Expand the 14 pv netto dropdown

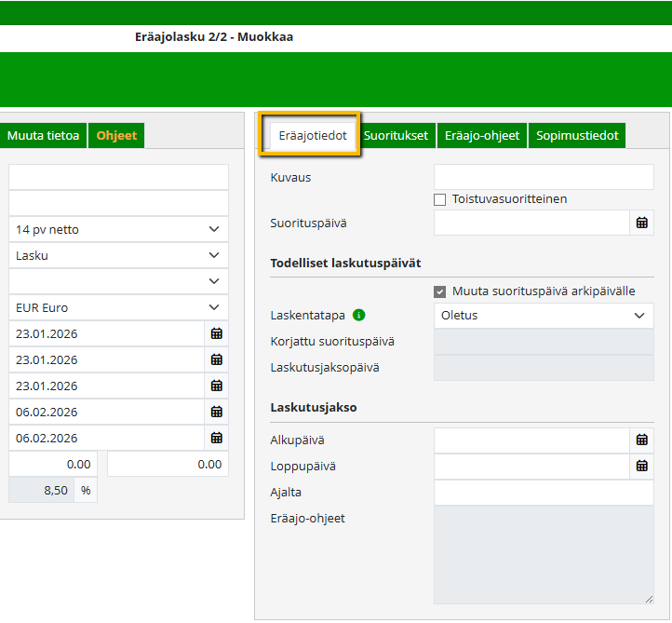point(118,229)
